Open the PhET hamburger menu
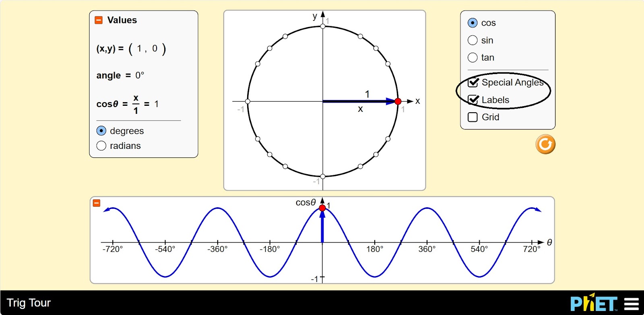This screenshot has width=644, height=315. [x=631, y=304]
